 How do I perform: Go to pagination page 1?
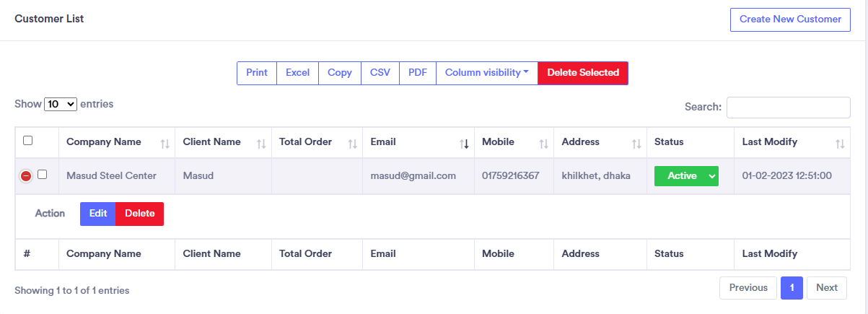pos(792,288)
